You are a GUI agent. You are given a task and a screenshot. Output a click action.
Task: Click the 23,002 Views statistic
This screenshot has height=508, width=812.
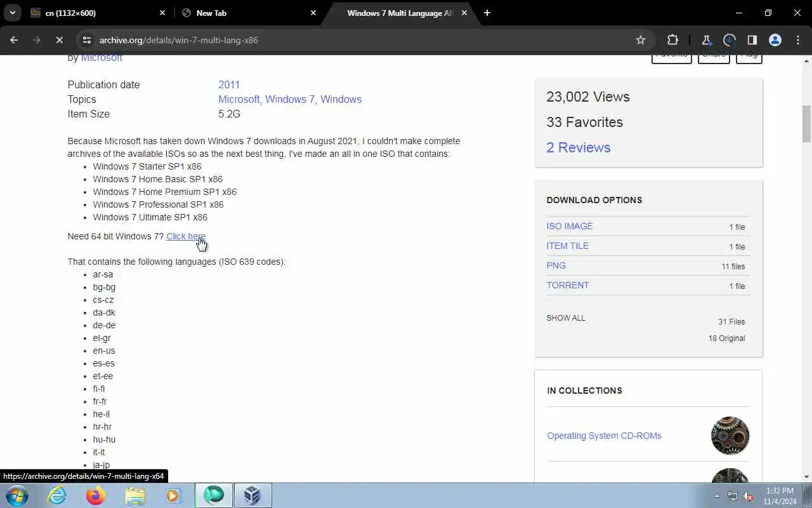click(588, 97)
